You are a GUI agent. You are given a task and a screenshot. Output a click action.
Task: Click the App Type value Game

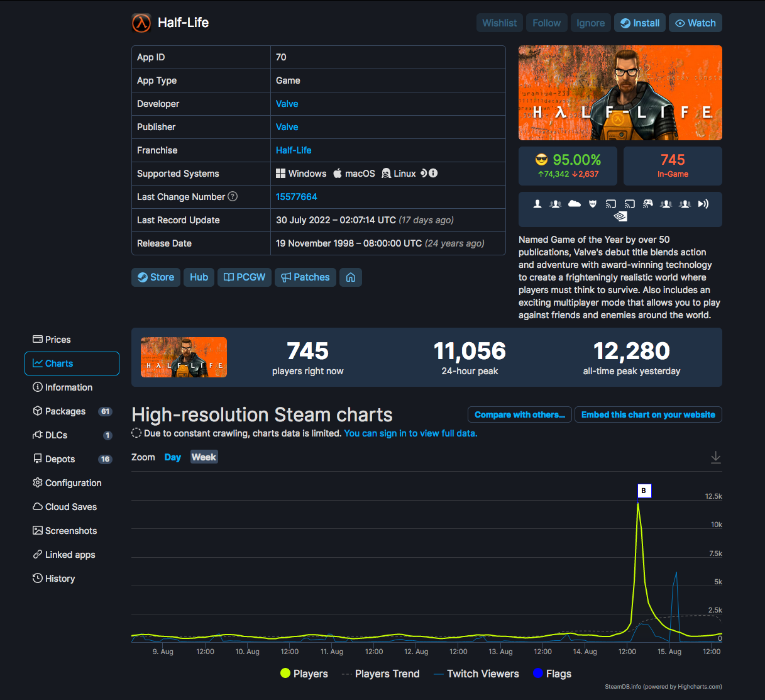coord(288,81)
